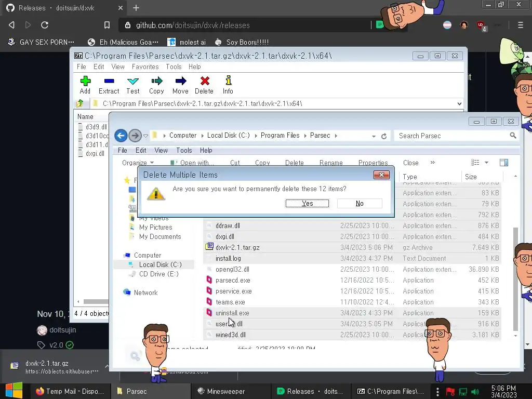
Task: Toggle the Explorer preview pane icon
Action: click(x=504, y=163)
